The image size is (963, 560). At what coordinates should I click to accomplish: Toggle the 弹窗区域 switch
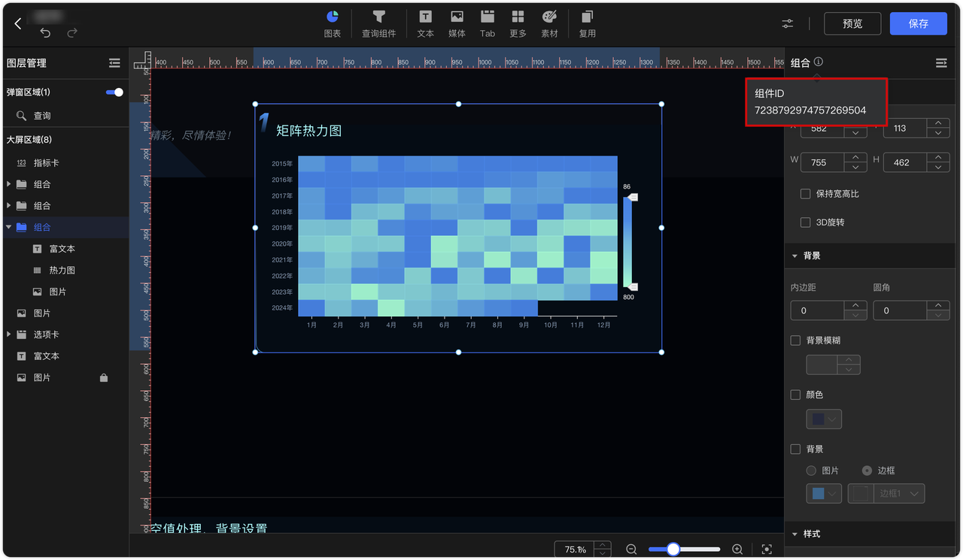point(114,92)
